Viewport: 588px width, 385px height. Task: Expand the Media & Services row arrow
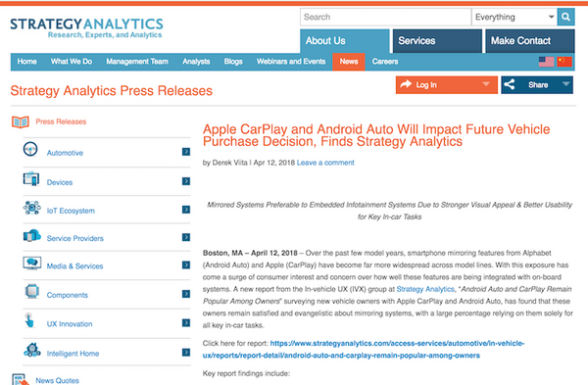coord(186,265)
